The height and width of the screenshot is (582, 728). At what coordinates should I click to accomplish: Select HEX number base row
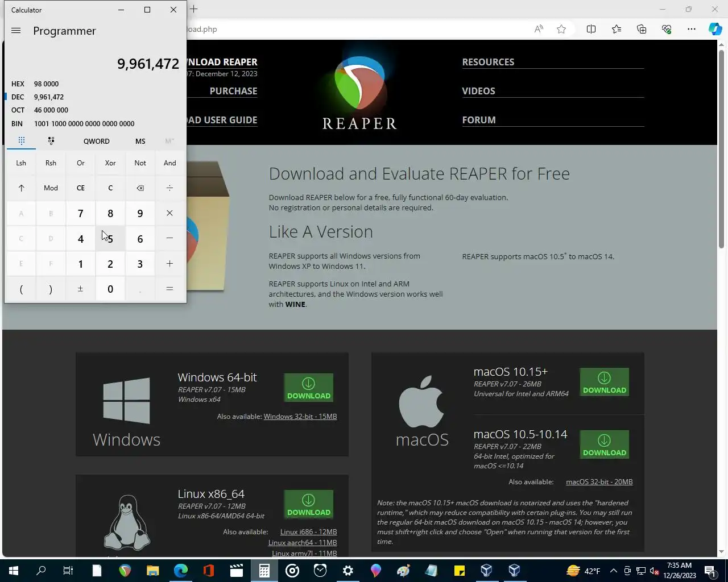point(95,84)
